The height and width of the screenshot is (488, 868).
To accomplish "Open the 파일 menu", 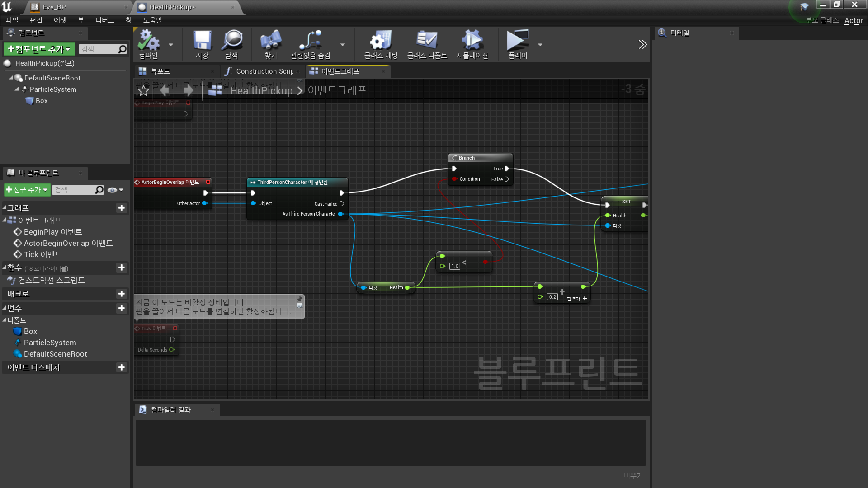I will click(12, 20).
